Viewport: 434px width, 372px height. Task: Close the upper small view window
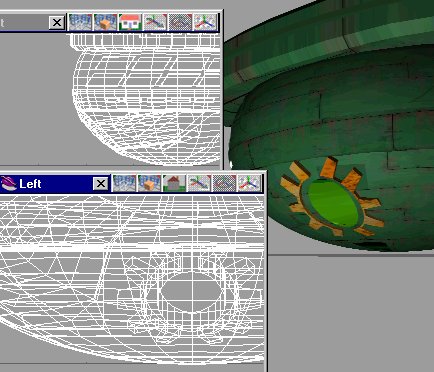pos(57,23)
